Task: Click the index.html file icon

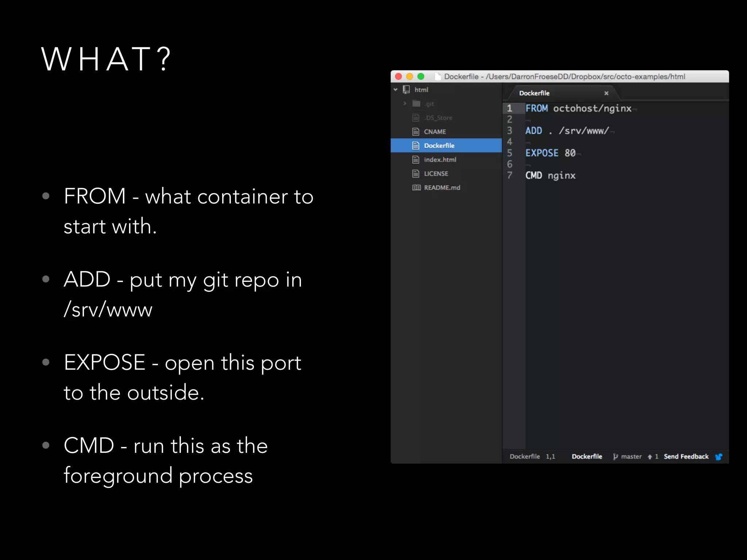Action: point(416,159)
